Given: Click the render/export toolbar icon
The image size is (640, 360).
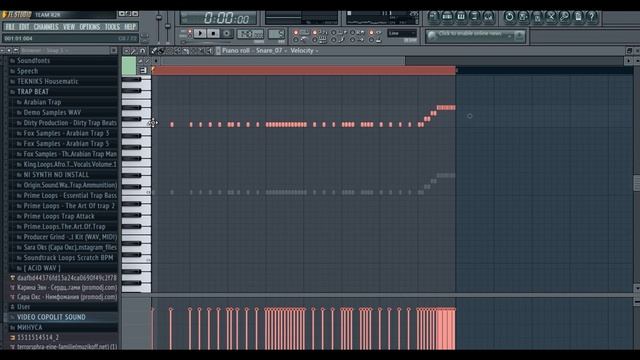Looking at the screenshot, I should tap(537, 17).
